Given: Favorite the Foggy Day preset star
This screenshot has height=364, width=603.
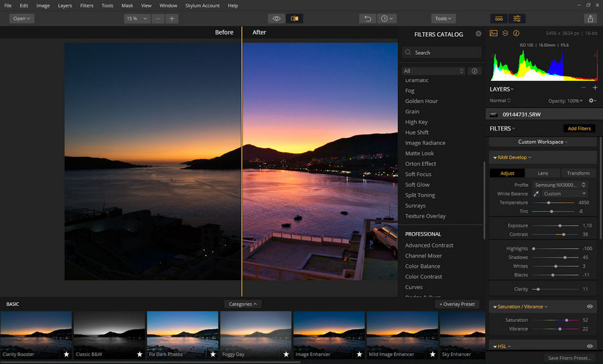Looking at the screenshot, I should point(285,354).
